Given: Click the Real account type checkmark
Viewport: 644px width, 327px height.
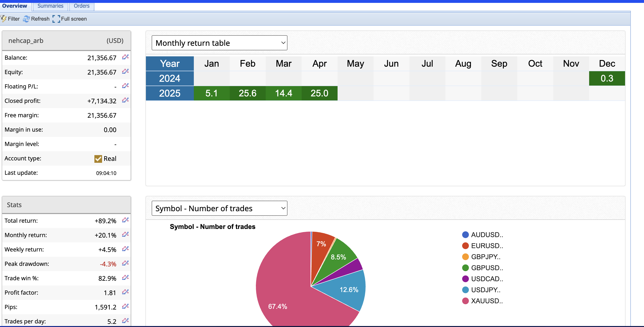Looking at the screenshot, I should pyautogui.click(x=98, y=159).
